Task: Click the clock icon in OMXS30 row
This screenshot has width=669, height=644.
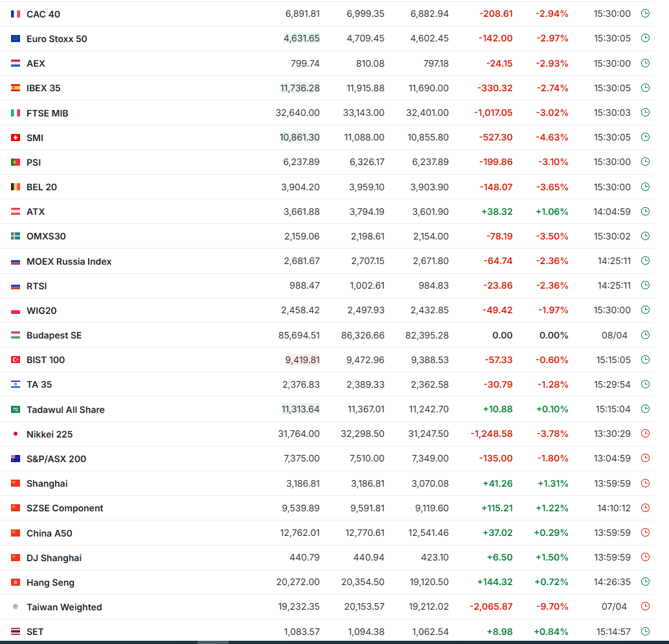Action: click(646, 236)
